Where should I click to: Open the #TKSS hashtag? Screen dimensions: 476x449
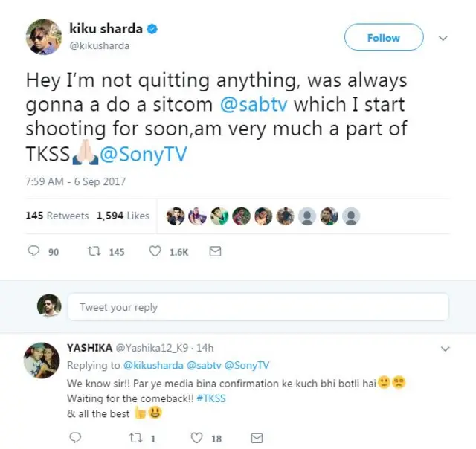(212, 398)
